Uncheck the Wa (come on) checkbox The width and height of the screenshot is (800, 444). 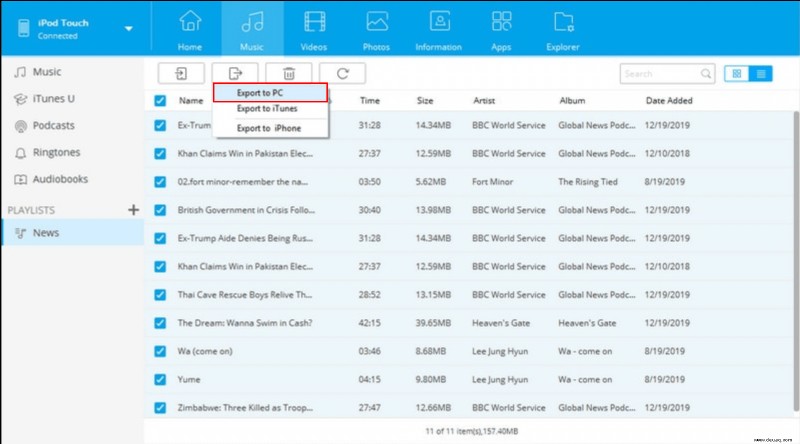point(160,351)
